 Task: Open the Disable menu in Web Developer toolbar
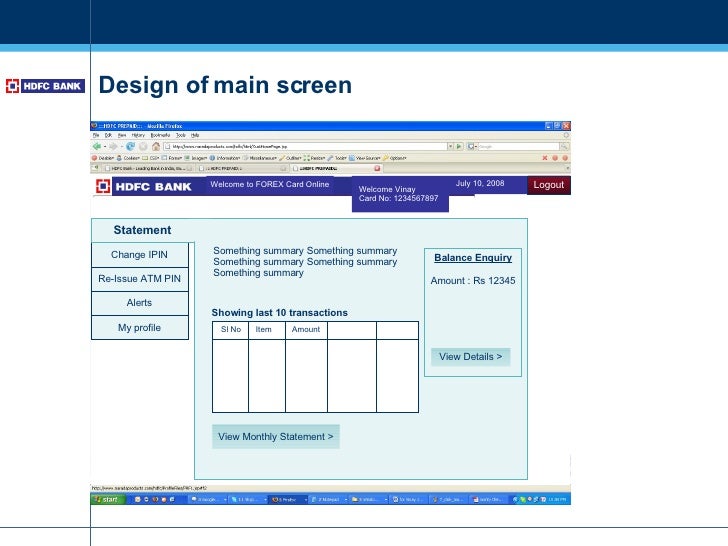tap(103, 158)
